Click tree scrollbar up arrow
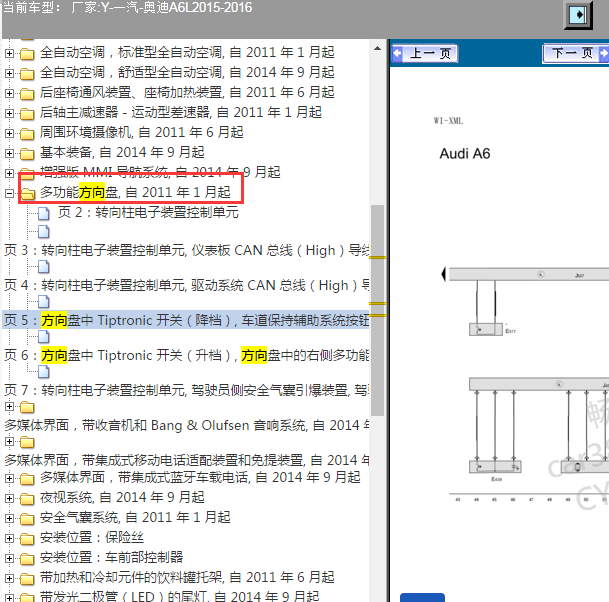609x602 pixels. click(x=377, y=49)
